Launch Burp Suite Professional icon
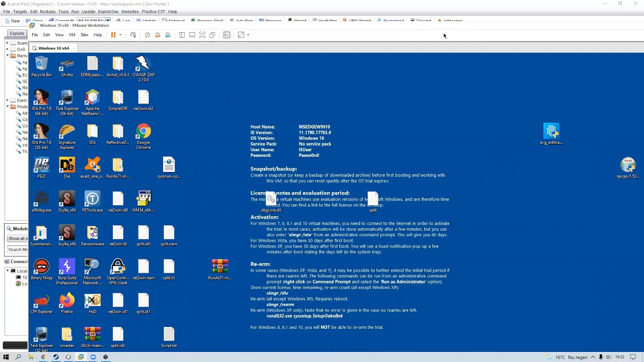The width and height of the screenshot is (644, 362). [67, 271]
